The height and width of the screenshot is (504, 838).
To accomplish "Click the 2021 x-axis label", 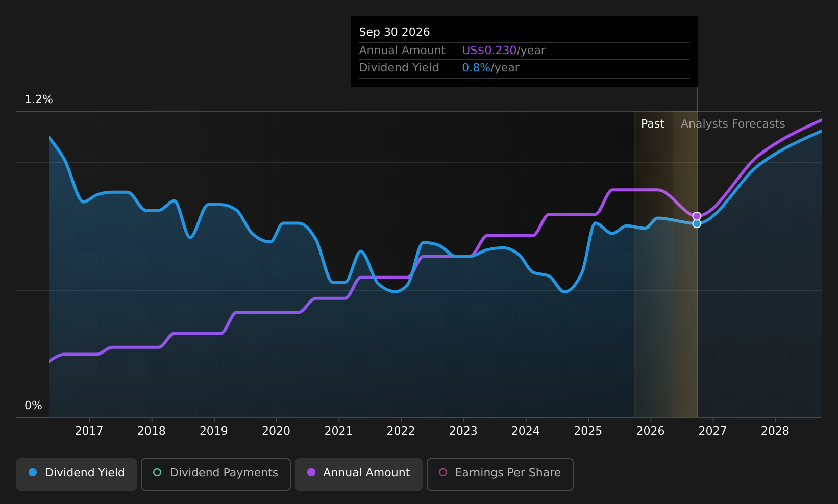I will [338, 431].
